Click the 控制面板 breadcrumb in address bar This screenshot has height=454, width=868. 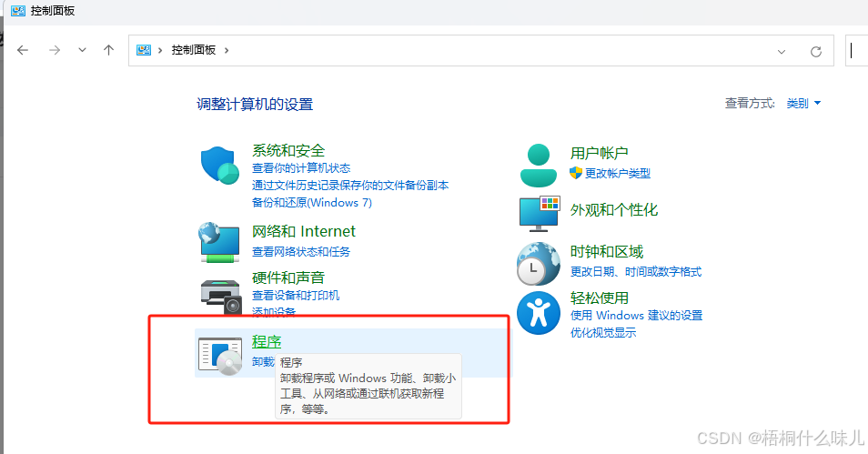(193, 50)
